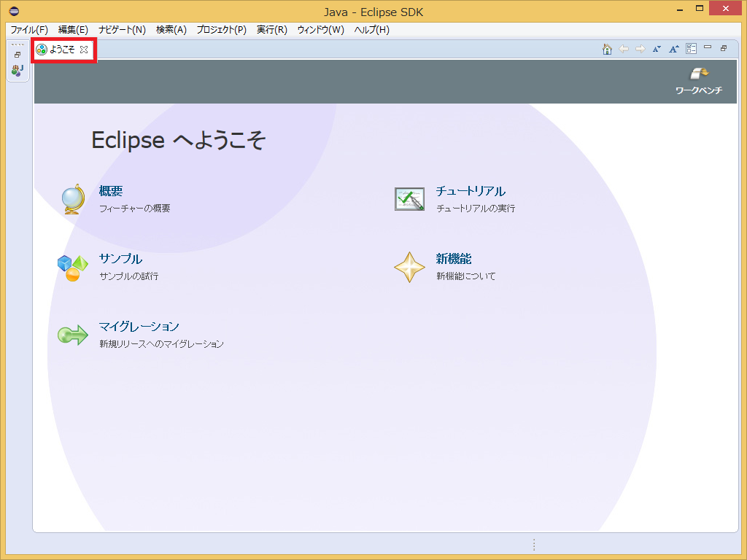
Task: Click the shapes icon for サンプル
Action: point(72,268)
